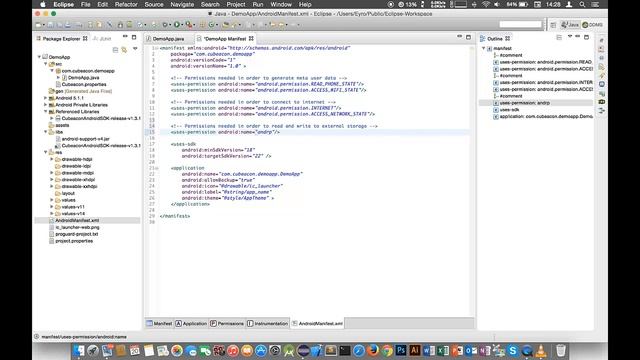Maximize the Outline view

click(x=587, y=37)
